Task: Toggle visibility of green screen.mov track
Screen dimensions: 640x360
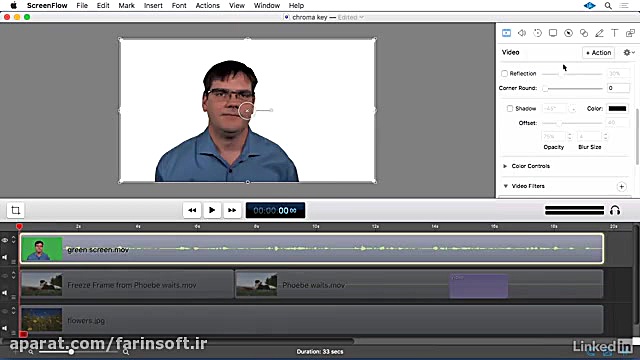Action: pos(5,240)
